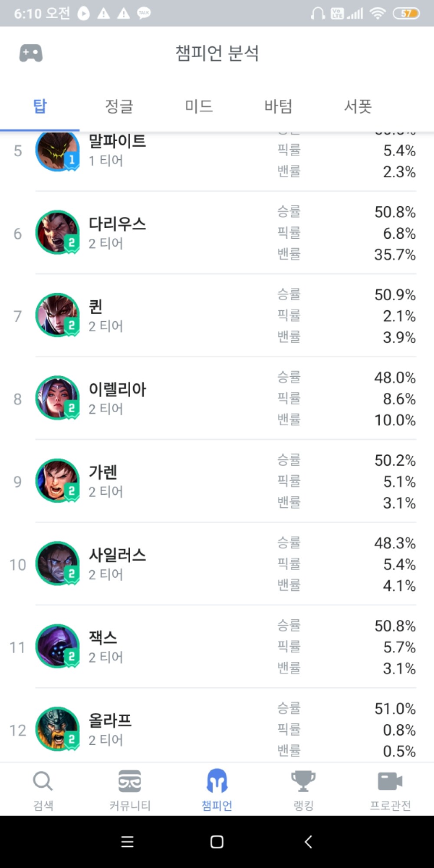Switch to the 정글 tab
This screenshot has width=434, height=868.
[119, 106]
